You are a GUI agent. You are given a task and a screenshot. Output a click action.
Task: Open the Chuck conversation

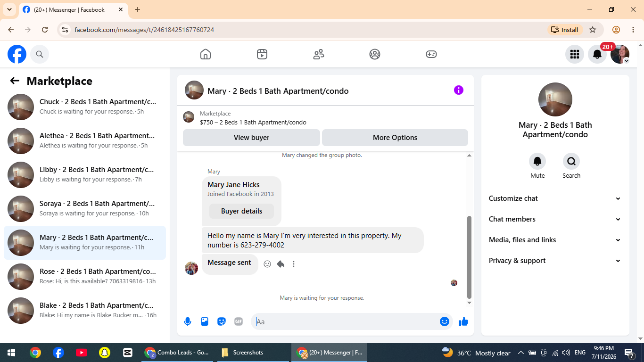click(85, 107)
